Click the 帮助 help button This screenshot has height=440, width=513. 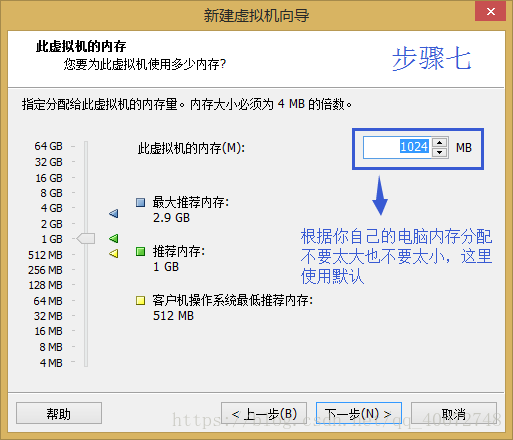coord(59,413)
